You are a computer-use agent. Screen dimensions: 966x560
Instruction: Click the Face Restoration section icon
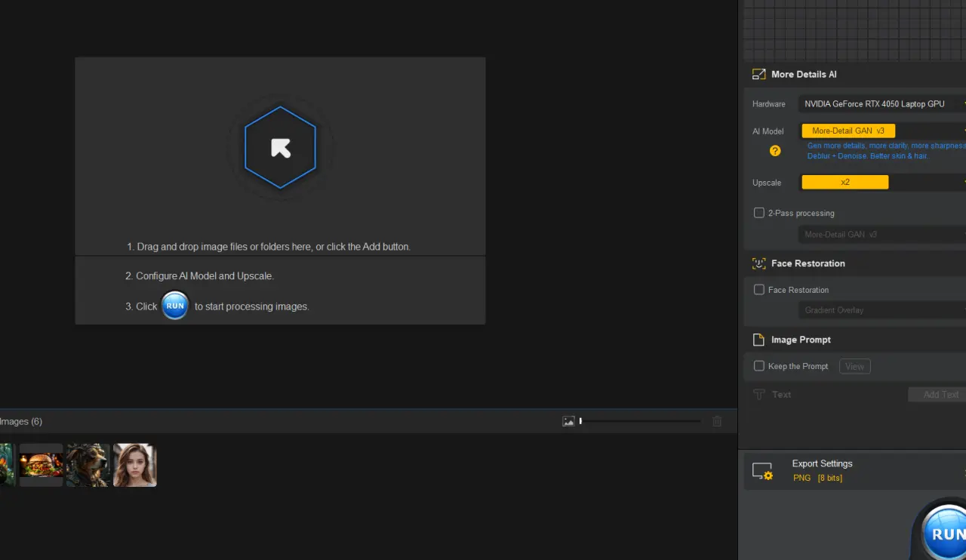pyautogui.click(x=758, y=263)
